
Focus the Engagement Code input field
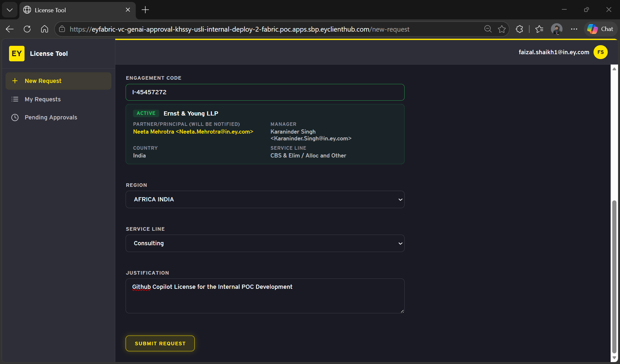click(x=265, y=92)
